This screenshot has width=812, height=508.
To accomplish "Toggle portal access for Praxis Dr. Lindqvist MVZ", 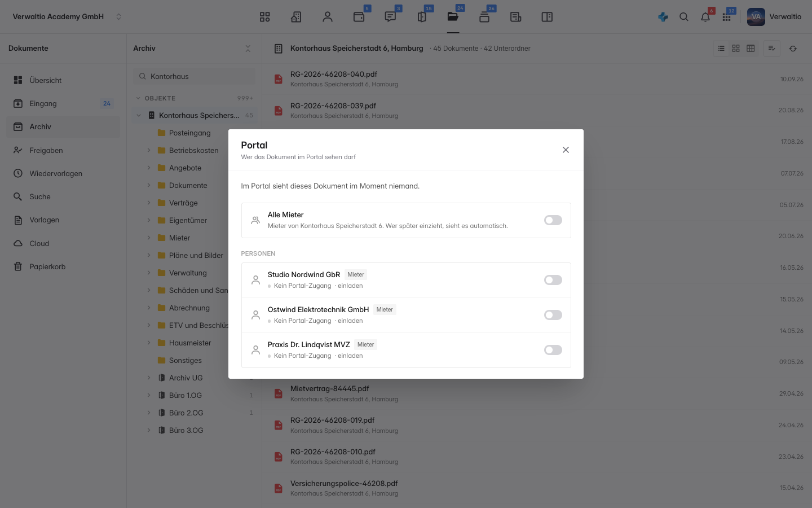I will tap(553, 350).
